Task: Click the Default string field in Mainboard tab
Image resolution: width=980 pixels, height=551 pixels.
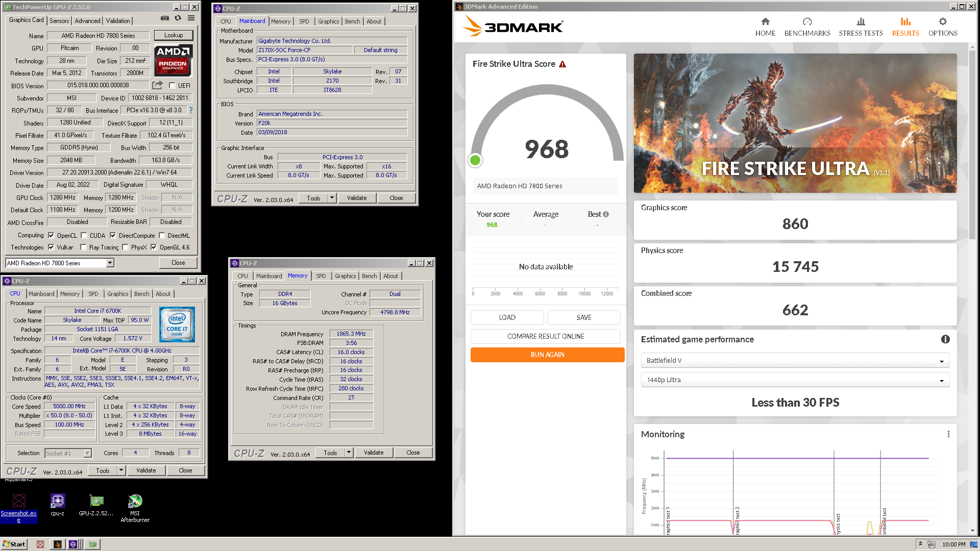Action: coord(380,50)
